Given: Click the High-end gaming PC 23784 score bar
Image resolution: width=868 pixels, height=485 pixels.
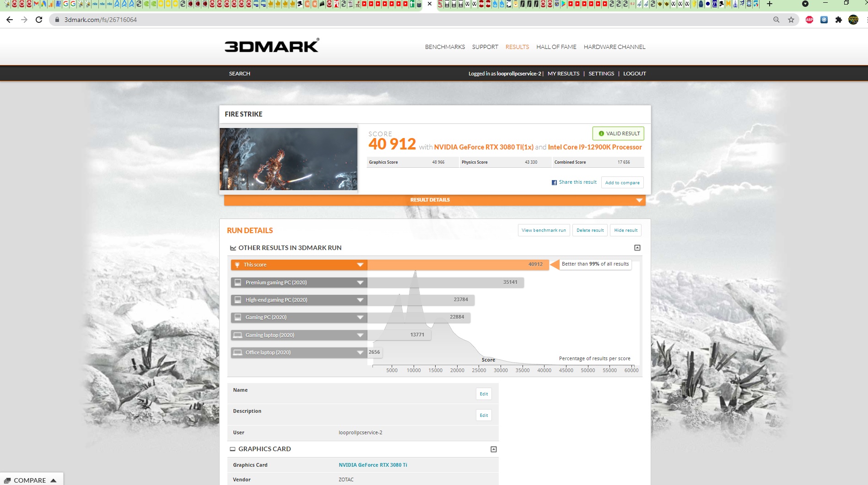Looking at the screenshot, I should [421, 300].
